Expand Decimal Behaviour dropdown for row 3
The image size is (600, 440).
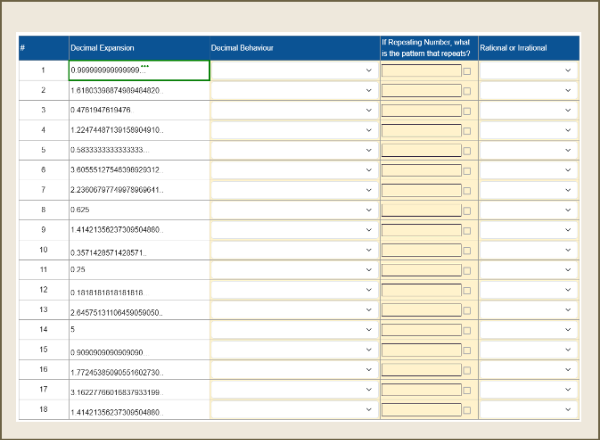point(293,110)
